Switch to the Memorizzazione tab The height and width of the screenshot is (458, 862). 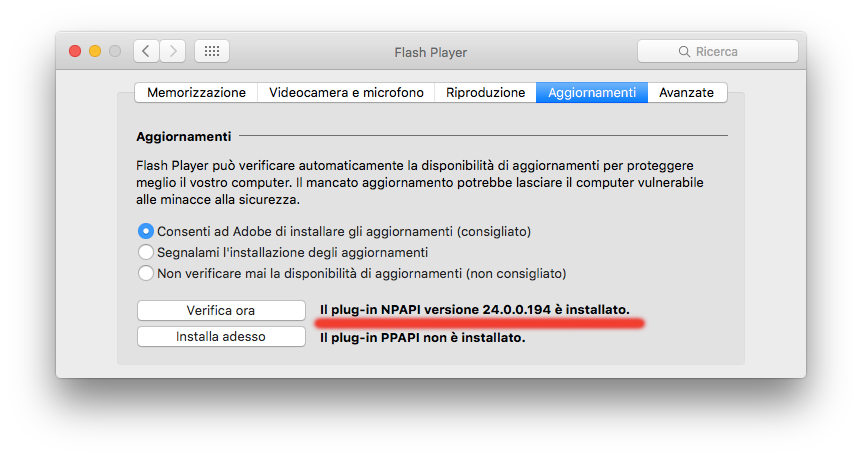196,93
